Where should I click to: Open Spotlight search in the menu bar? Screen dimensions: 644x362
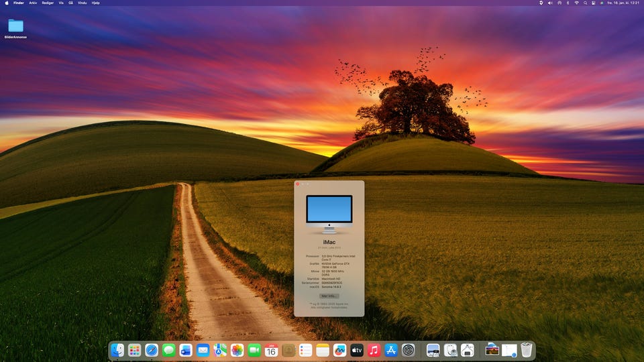point(585,3)
